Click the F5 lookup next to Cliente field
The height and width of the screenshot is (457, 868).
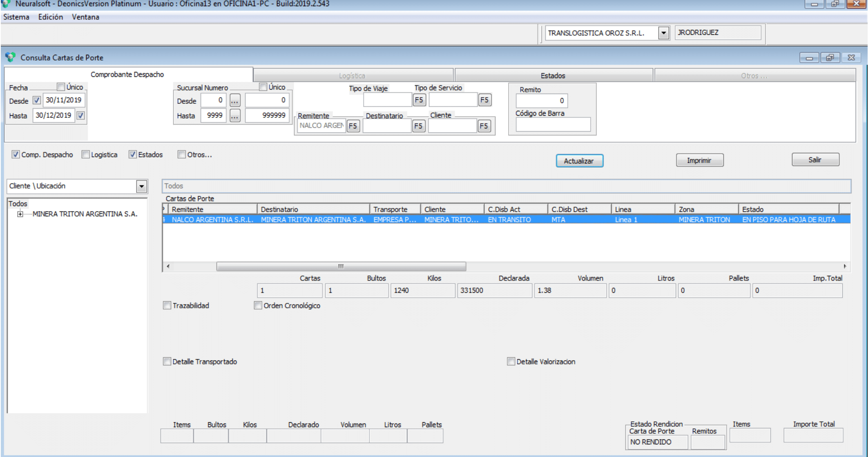tap(484, 126)
